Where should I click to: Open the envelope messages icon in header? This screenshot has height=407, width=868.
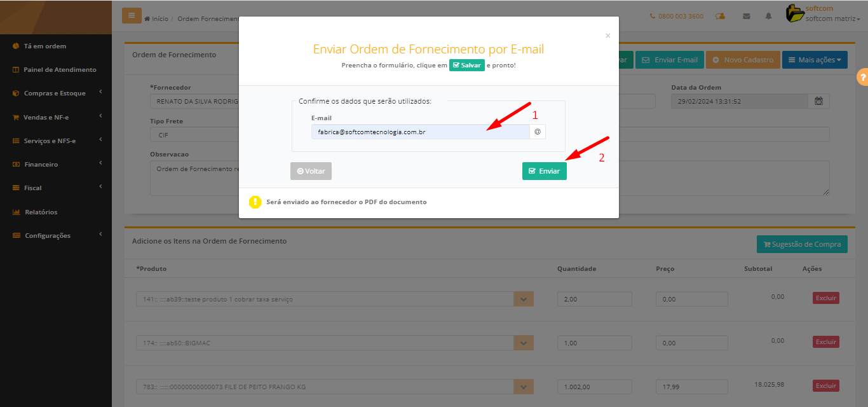point(746,17)
